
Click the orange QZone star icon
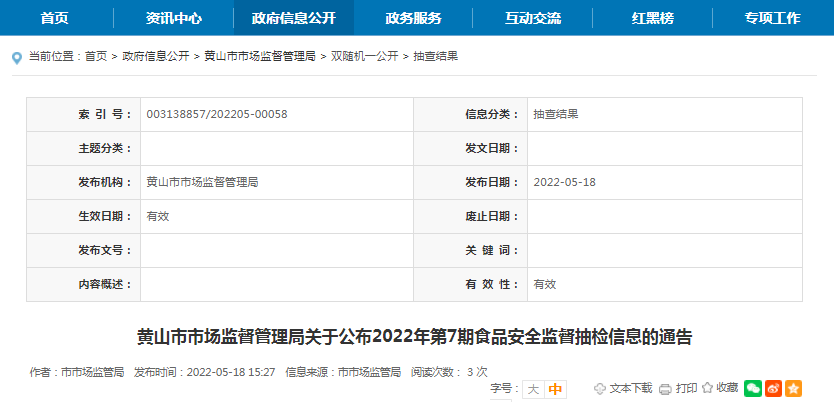point(793,388)
